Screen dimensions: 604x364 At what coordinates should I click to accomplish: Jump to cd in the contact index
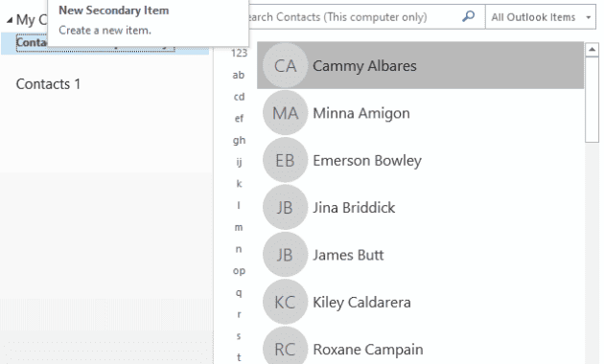240,97
